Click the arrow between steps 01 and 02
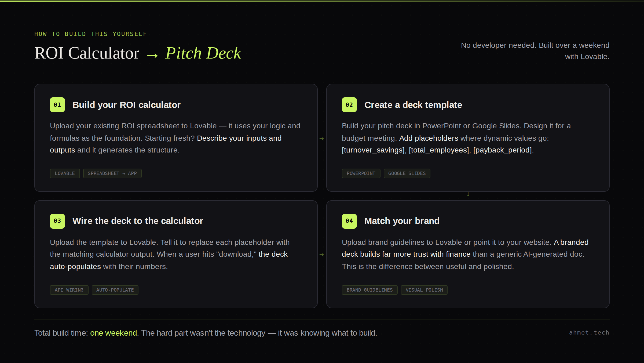This screenshot has width=644, height=363. (322, 139)
